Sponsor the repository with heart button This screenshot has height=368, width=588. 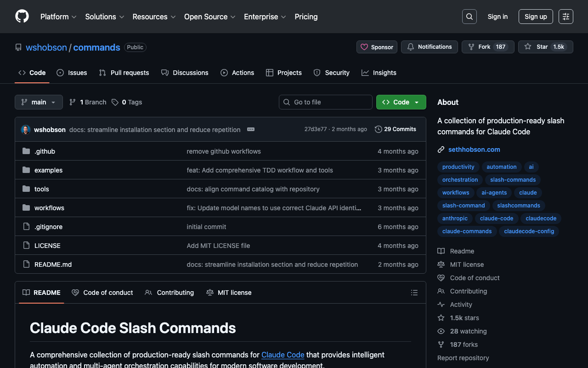point(377,47)
